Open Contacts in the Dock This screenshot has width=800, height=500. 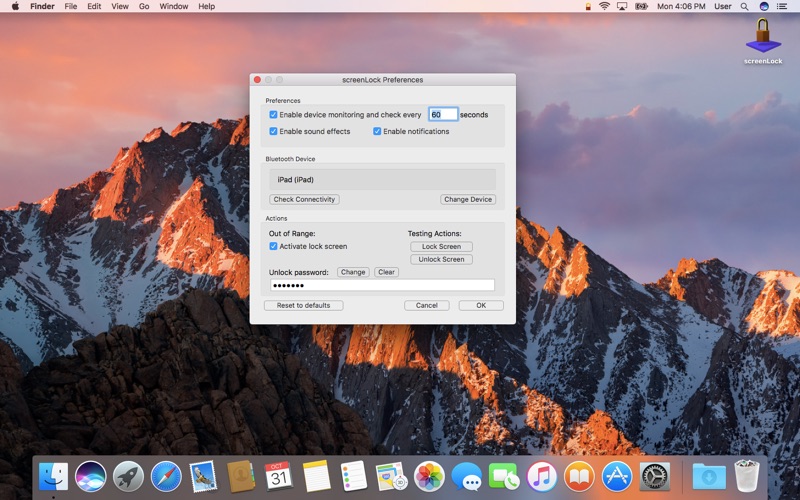coord(241,477)
